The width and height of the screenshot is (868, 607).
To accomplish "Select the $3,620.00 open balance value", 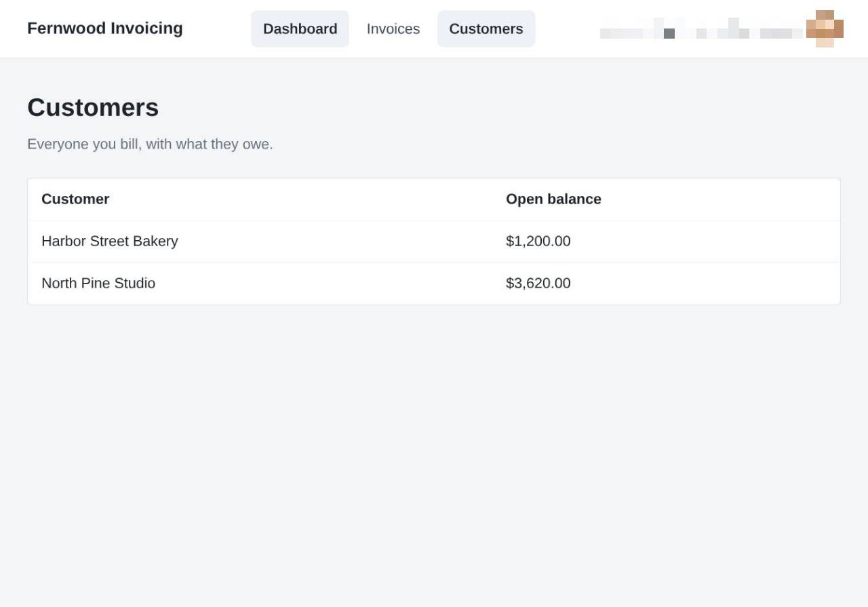I will (x=538, y=283).
